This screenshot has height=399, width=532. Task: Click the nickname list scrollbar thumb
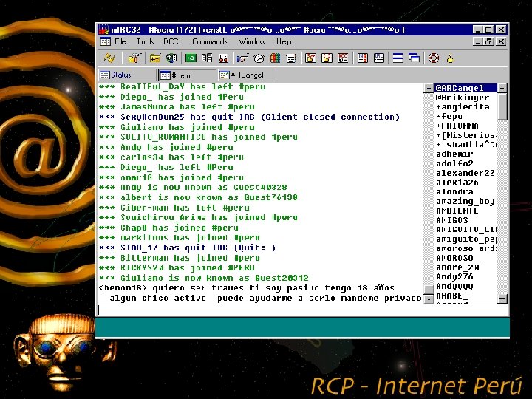[x=502, y=106]
